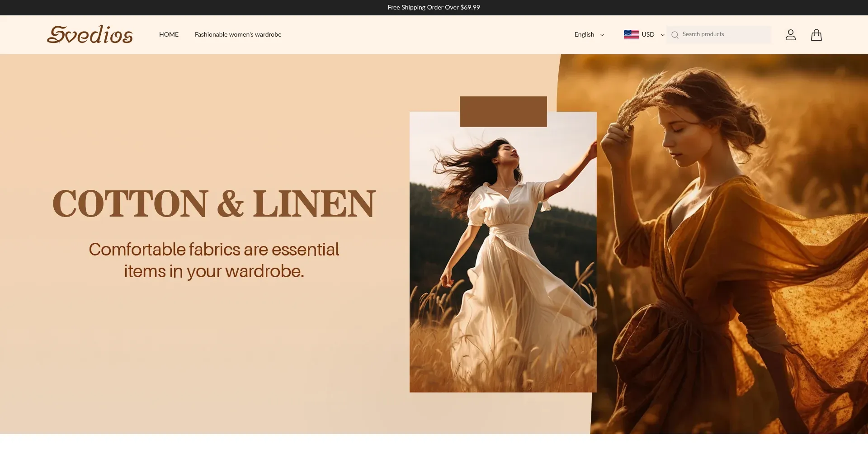The height and width of the screenshot is (449, 868).
Task: Click the US flag currency icon
Action: (631, 34)
